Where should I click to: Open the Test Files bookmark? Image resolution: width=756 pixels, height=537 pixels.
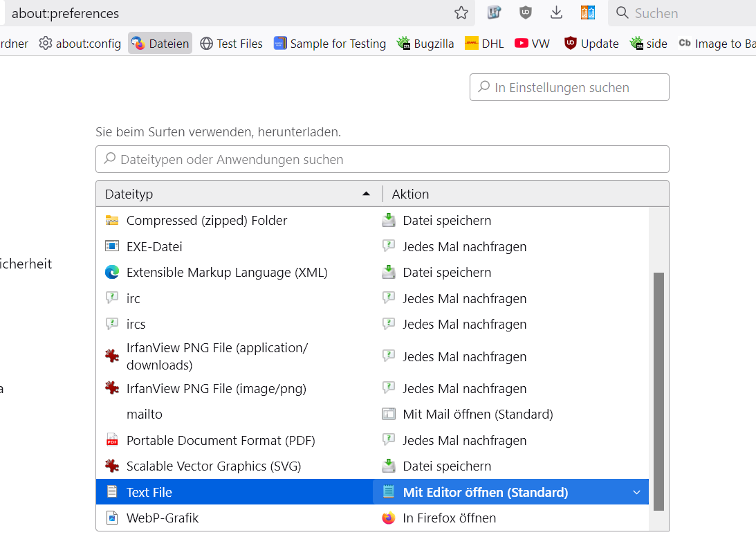pos(231,44)
